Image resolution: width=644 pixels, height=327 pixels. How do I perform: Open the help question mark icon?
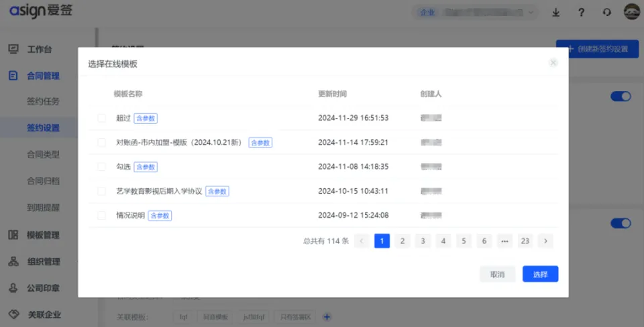(x=581, y=12)
